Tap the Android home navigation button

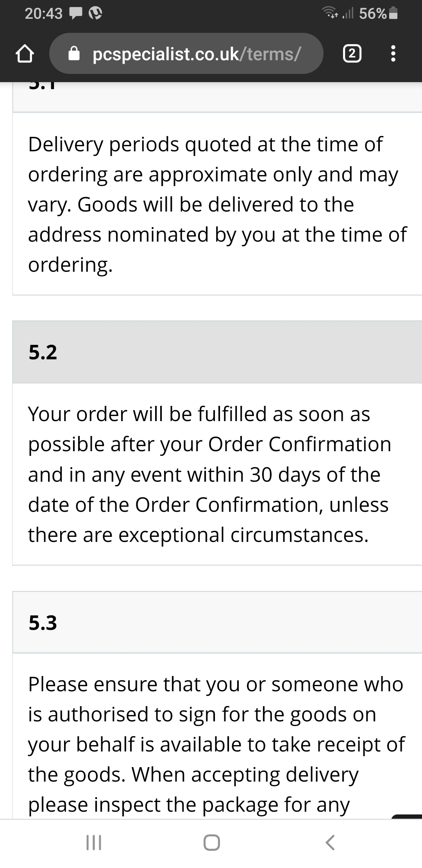pos(211,842)
